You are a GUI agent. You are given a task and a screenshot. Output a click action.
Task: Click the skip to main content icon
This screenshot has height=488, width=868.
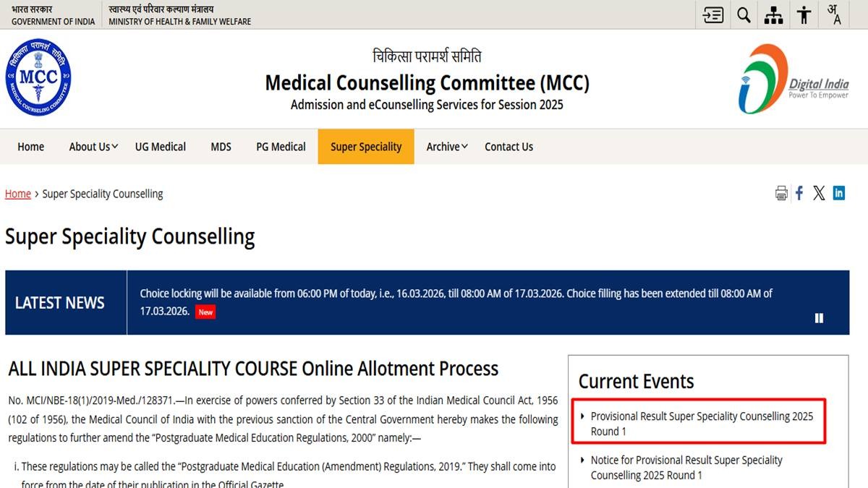click(x=713, y=14)
